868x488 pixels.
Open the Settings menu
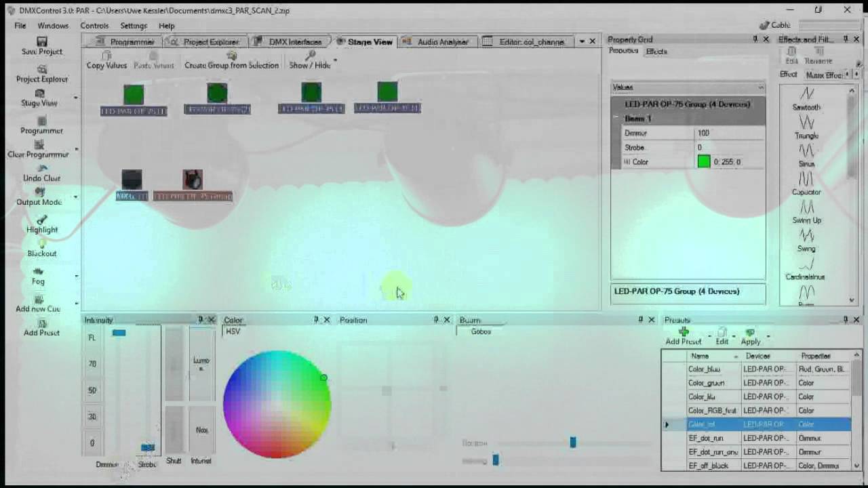[x=134, y=26]
